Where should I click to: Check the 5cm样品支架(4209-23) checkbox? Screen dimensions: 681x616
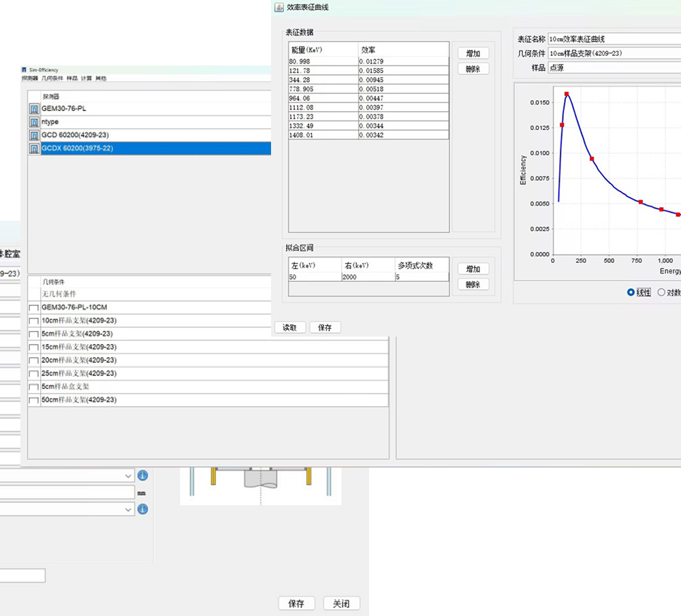pyautogui.click(x=33, y=335)
